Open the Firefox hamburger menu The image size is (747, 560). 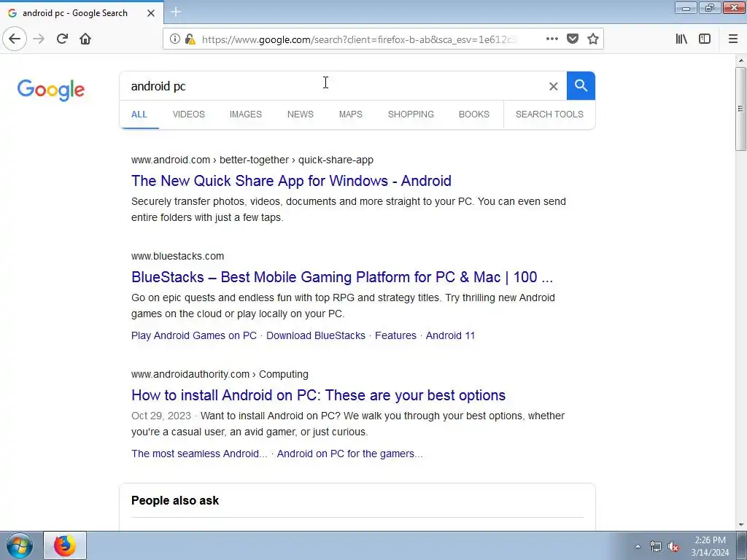tap(732, 39)
